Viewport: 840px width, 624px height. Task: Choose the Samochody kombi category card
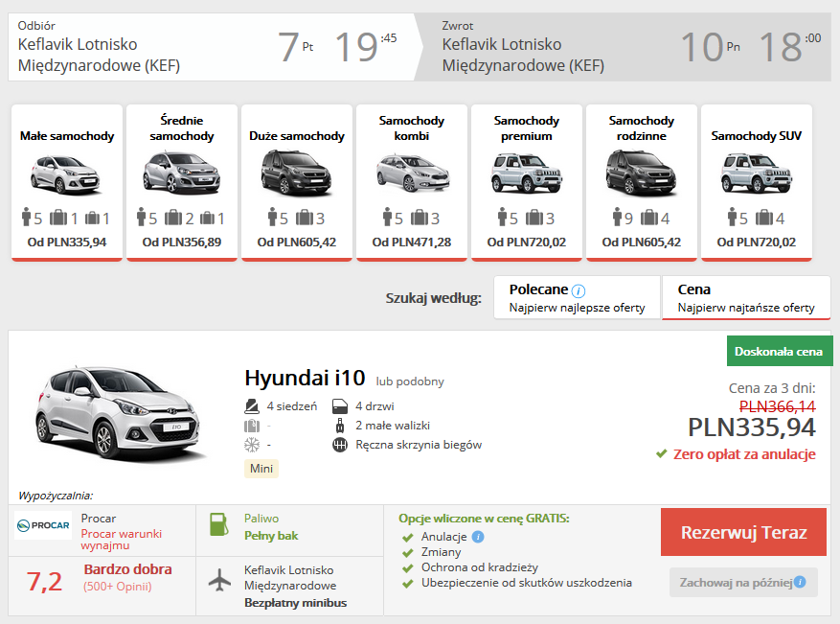(412, 183)
